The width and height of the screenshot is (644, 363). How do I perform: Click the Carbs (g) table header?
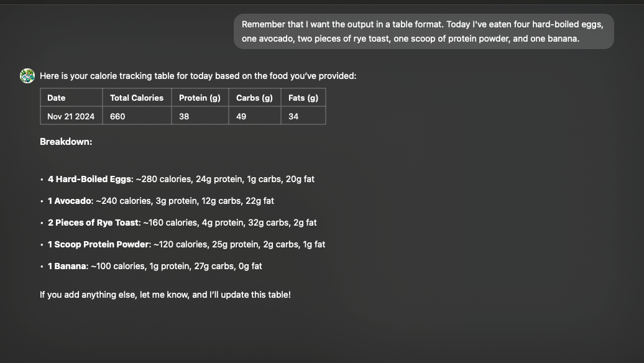coord(255,98)
